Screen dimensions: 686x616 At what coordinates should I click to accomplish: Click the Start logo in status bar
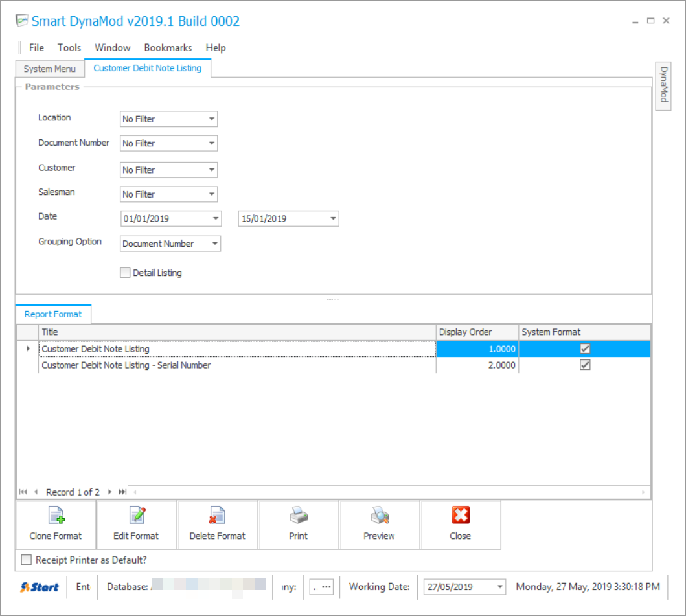tap(40, 587)
